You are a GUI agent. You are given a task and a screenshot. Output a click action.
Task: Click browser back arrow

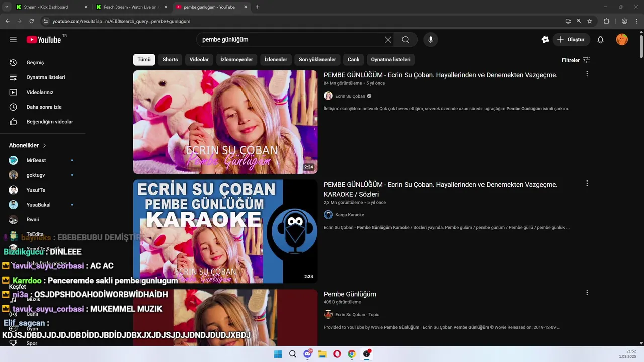click(x=7, y=21)
